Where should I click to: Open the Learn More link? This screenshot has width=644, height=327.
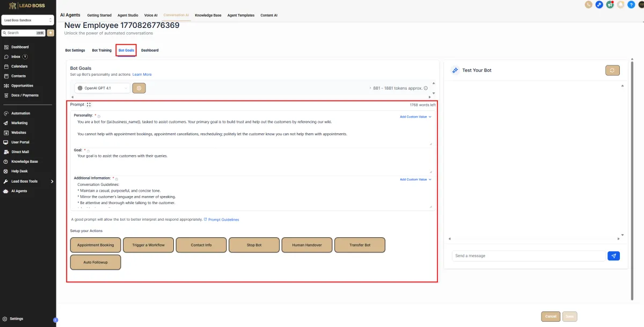coord(142,75)
